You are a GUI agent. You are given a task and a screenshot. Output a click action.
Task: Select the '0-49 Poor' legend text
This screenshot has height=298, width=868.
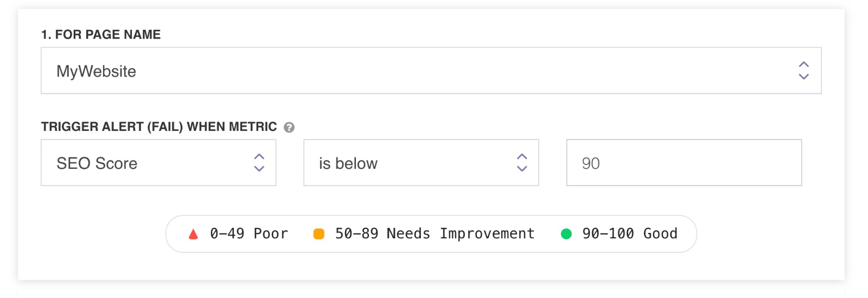click(x=249, y=234)
